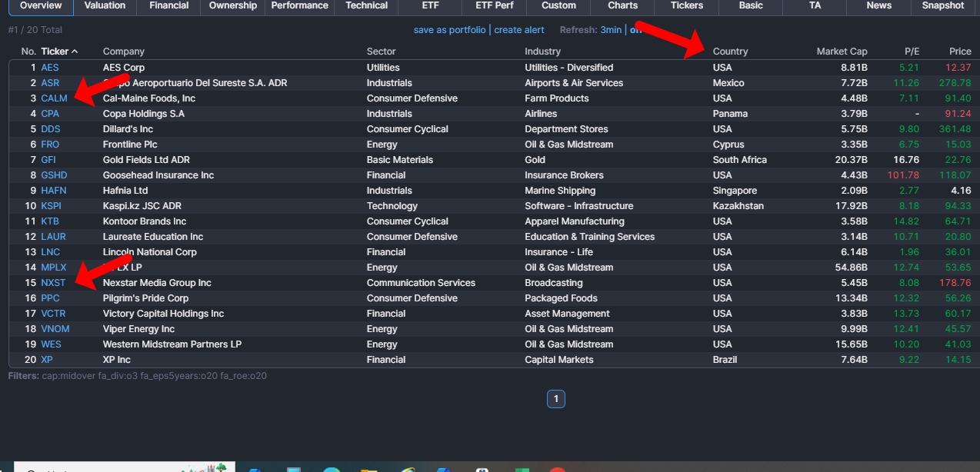Sort by the Industry column header

[543, 52]
